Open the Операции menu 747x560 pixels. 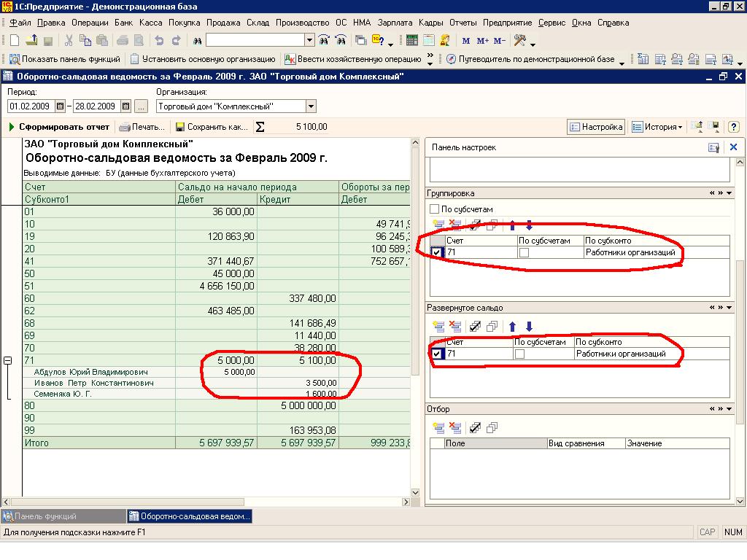[90, 23]
